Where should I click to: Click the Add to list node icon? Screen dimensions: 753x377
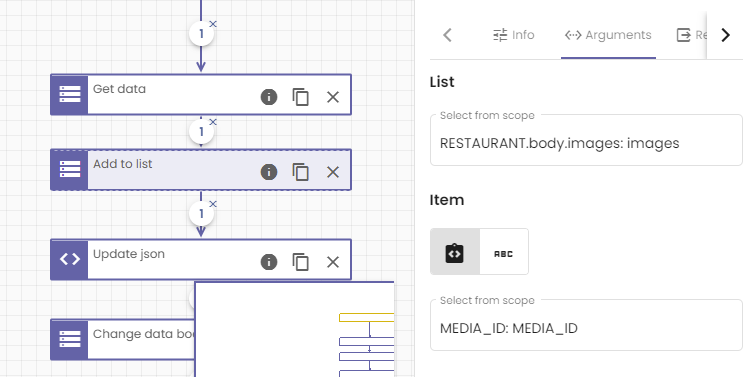click(70, 170)
